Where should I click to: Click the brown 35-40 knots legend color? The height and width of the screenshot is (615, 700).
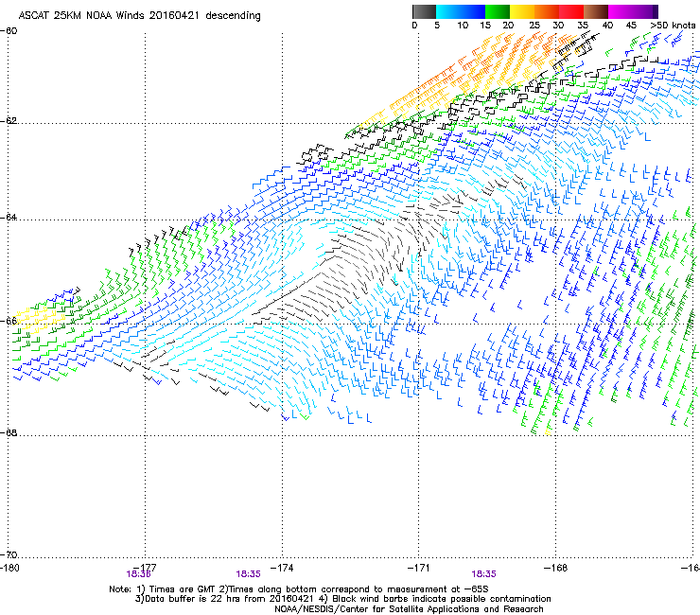point(596,11)
